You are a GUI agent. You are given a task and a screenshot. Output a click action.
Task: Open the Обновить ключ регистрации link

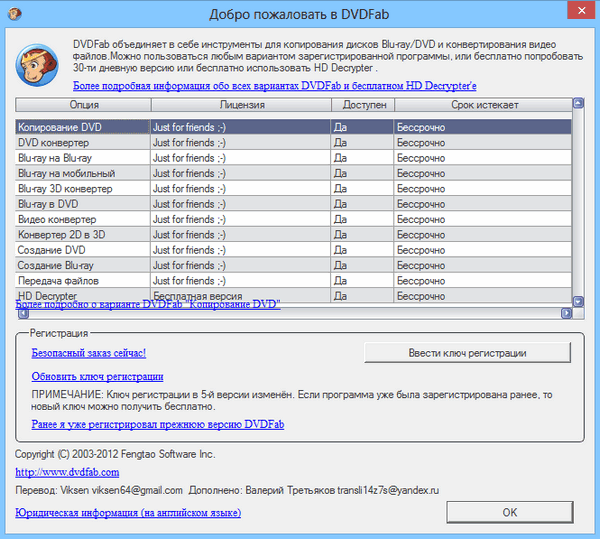tap(97, 377)
